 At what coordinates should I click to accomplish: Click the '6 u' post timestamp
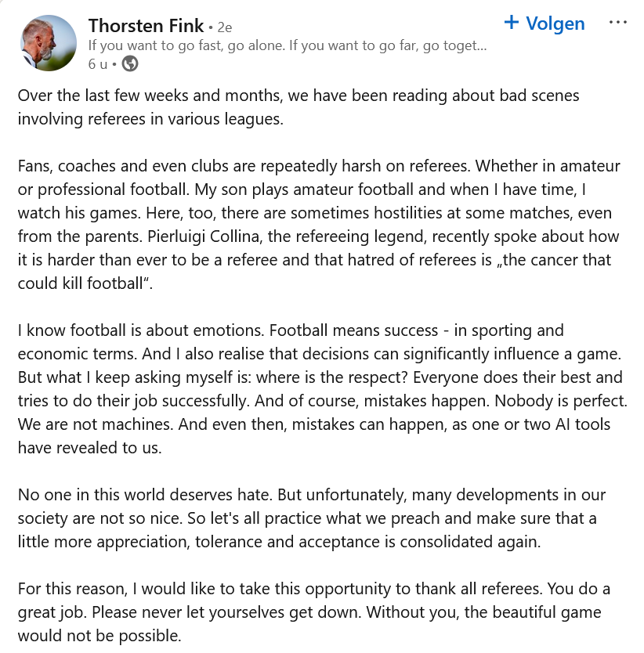pos(97,63)
